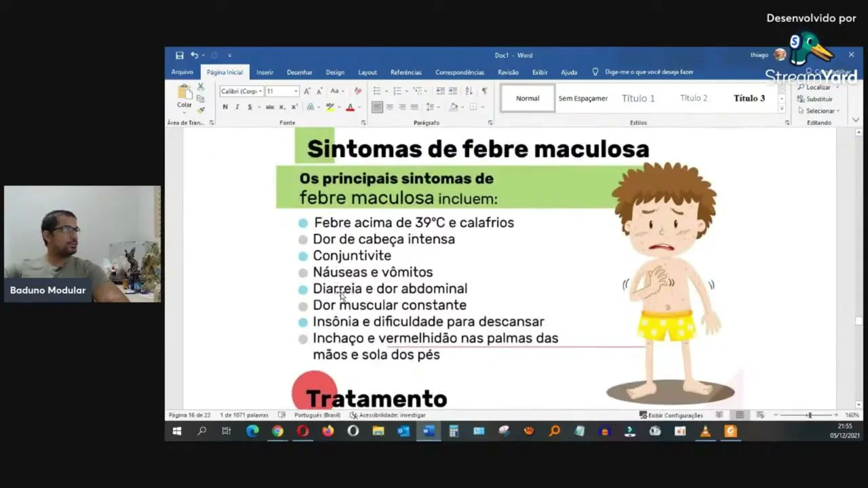This screenshot has height=488, width=868.
Task: Click the Windows Start button
Action: tap(177, 431)
